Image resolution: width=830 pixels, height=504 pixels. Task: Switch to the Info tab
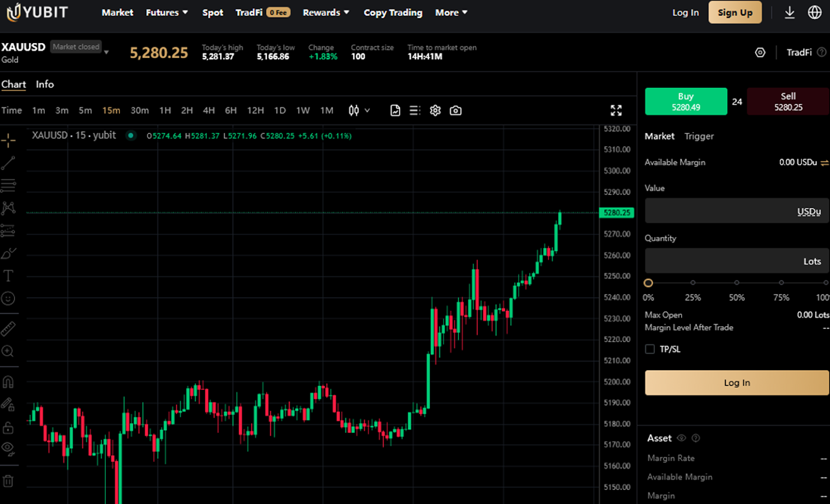coord(45,84)
